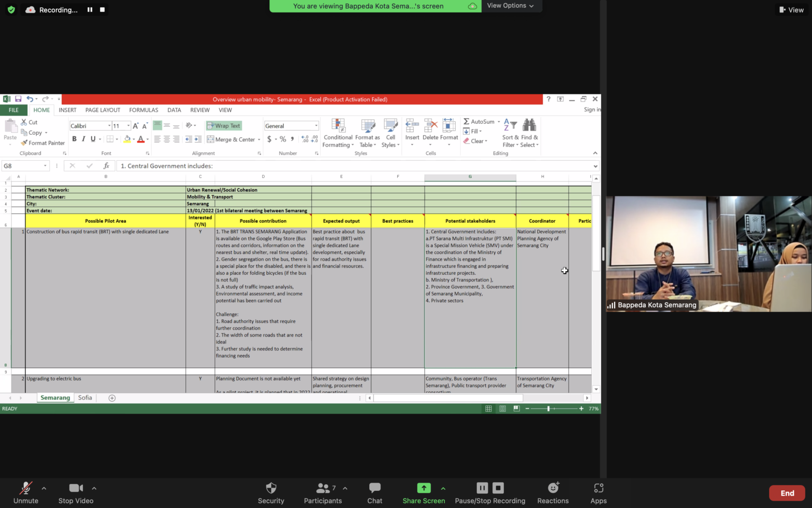Click the View layout button
812x508 pixels.
791,10
